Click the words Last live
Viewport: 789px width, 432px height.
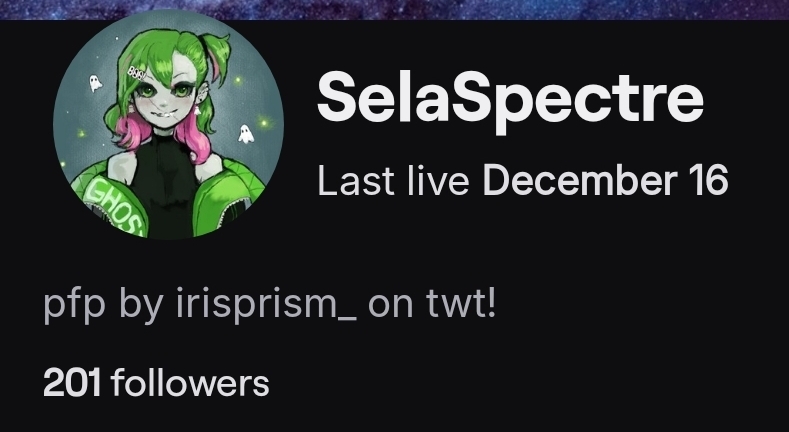(x=393, y=181)
